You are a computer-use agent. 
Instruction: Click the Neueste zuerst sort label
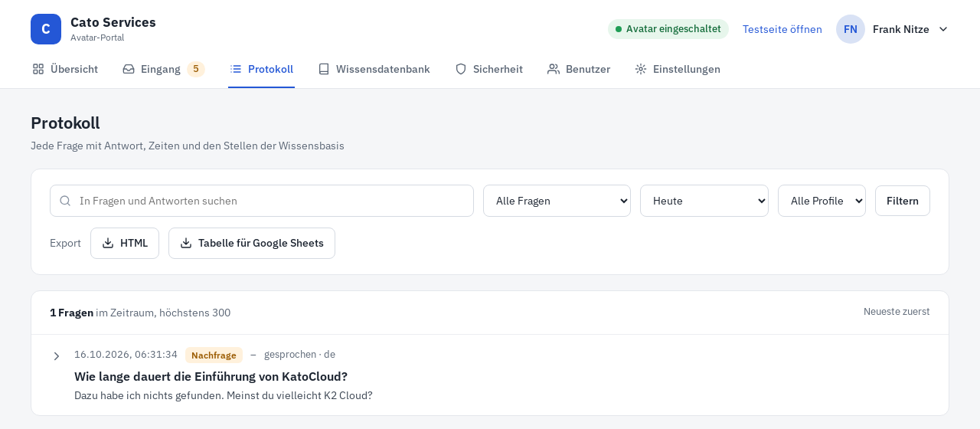897,312
